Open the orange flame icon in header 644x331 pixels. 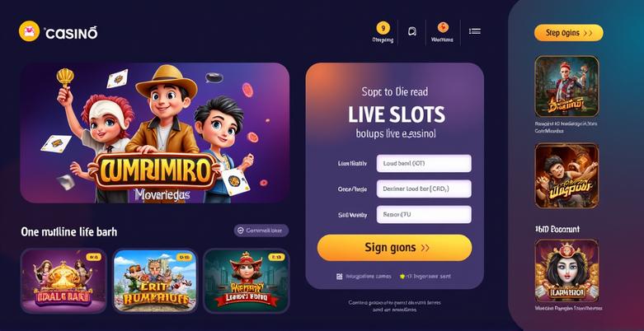point(443,27)
